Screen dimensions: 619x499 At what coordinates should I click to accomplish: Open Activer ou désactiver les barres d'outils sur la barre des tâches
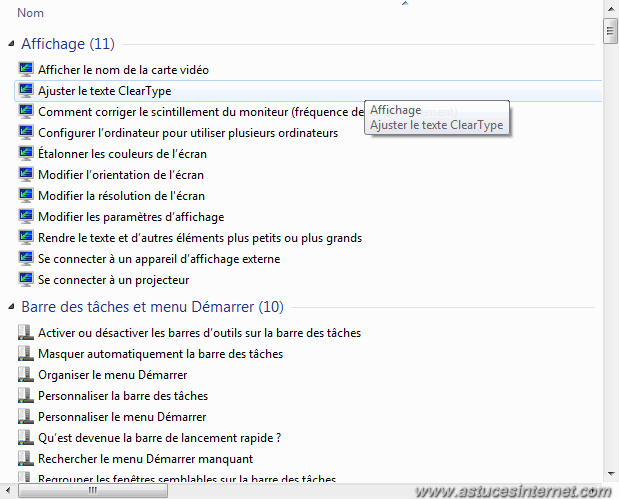click(x=199, y=333)
